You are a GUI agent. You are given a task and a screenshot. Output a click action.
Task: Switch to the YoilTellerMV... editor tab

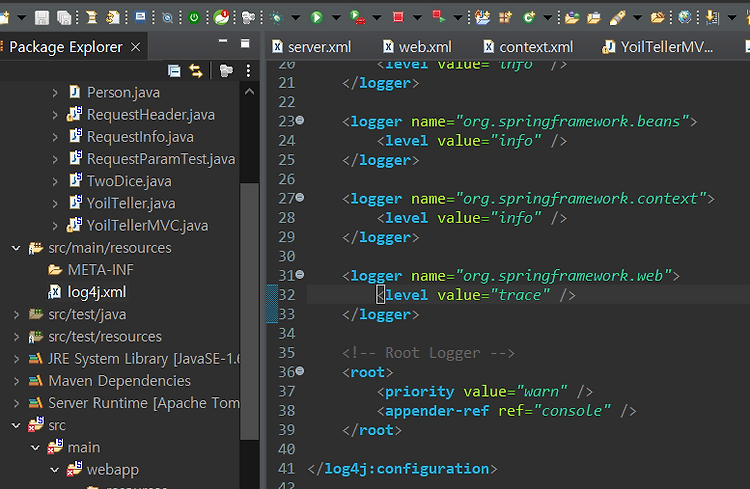pos(658,47)
